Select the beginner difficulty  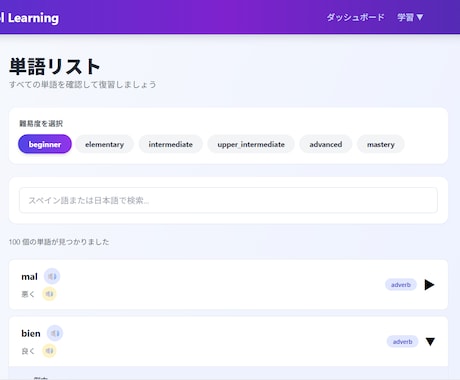click(x=45, y=144)
